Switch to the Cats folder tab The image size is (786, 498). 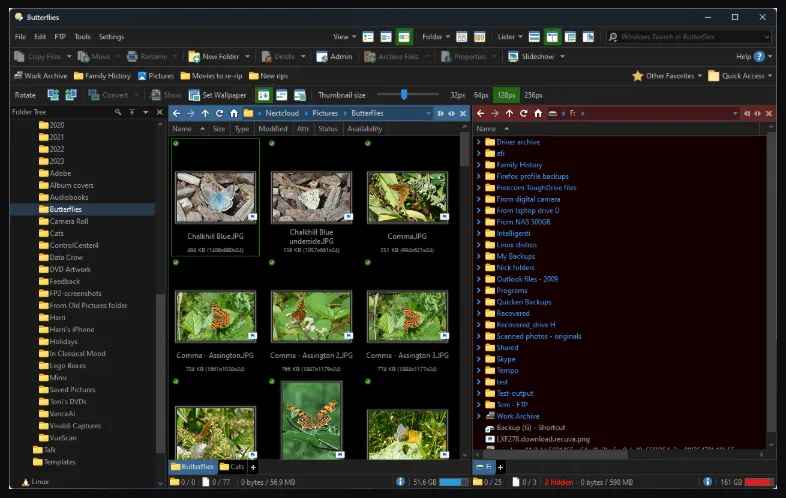tap(232, 467)
